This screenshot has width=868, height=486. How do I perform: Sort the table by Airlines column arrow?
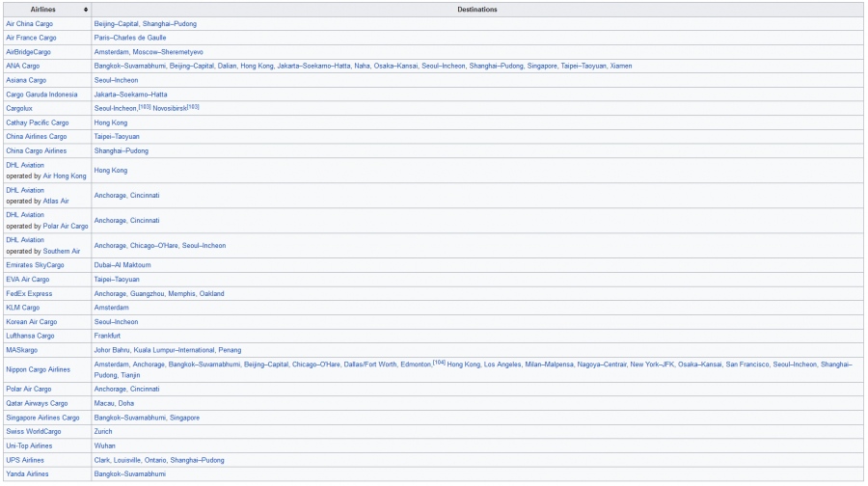pyautogui.click(x=86, y=10)
